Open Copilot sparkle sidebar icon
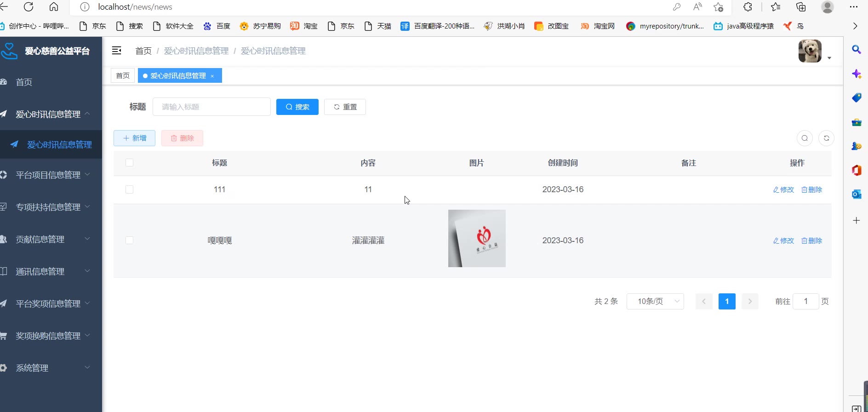The image size is (868, 412). click(x=856, y=74)
